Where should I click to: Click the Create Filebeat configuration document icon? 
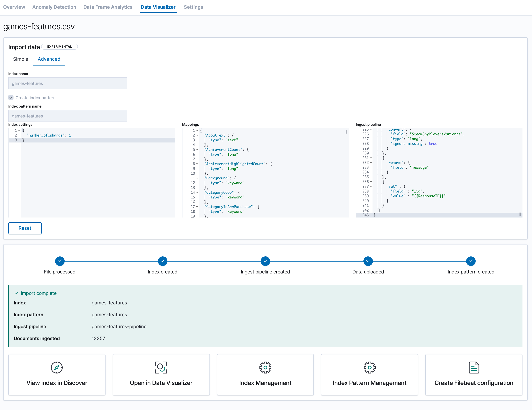click(474, 367)
